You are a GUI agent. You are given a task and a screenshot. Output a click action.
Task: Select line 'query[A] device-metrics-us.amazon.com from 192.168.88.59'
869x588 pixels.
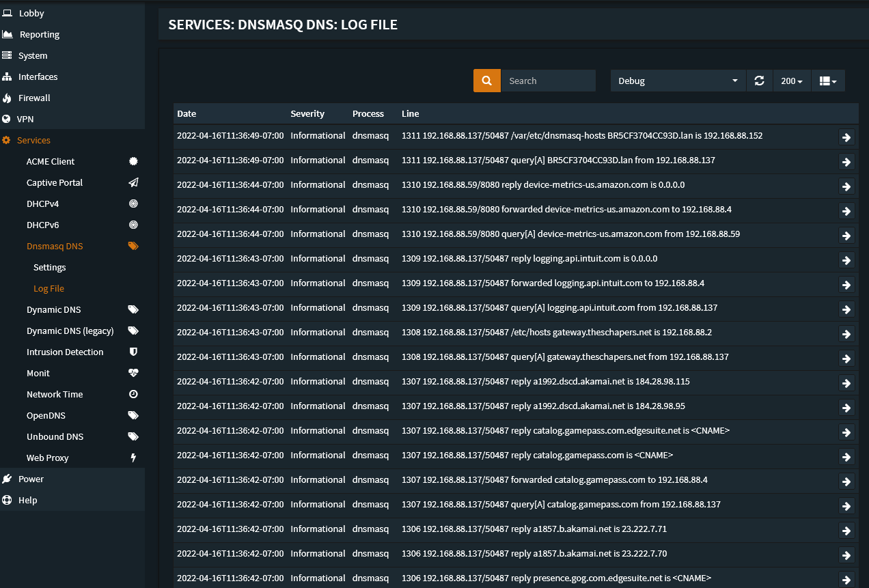tap(626, 234)
